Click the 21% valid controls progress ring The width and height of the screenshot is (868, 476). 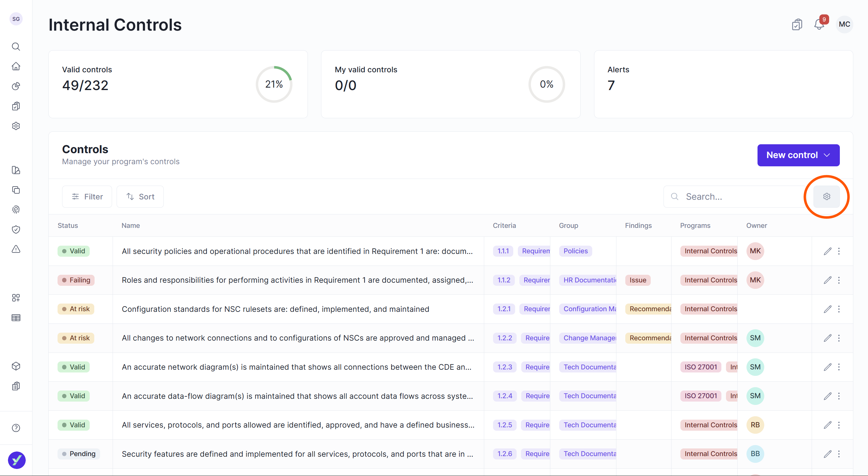click(x=274, y=84)
